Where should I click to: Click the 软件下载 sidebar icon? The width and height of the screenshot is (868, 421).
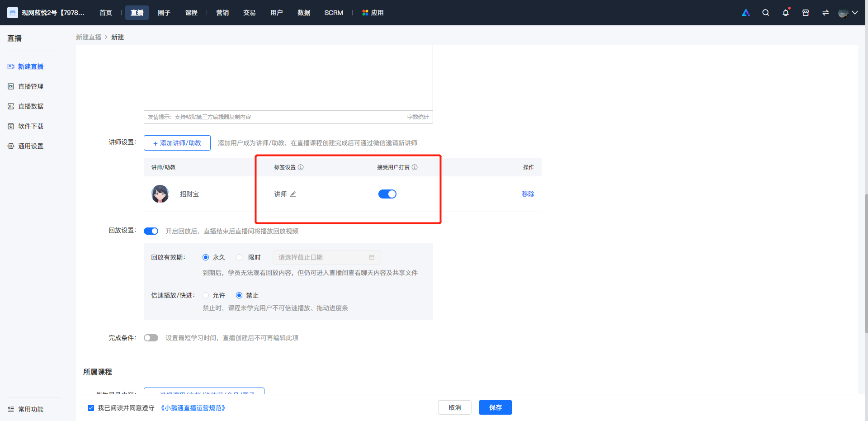pyautogui.click(x=11, y=126)
